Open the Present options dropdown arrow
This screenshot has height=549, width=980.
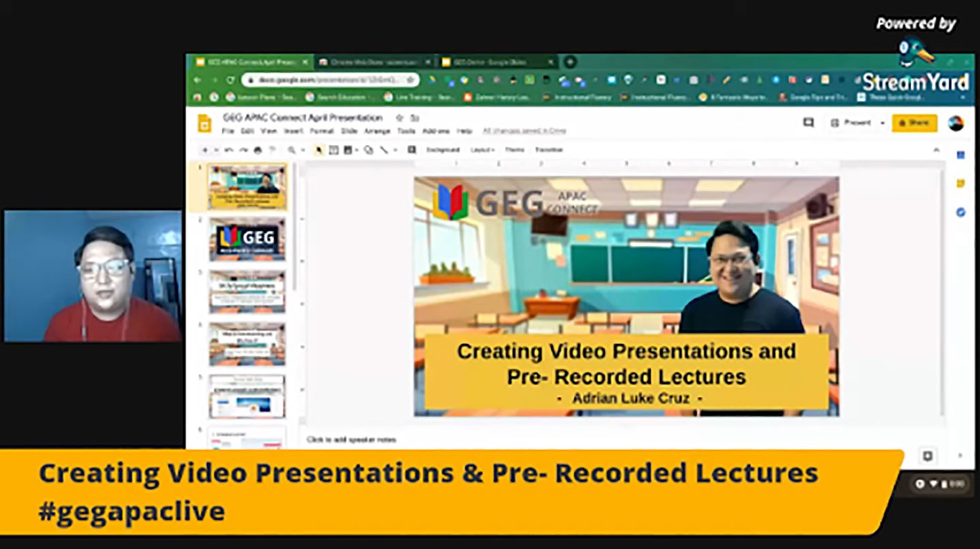883,123
